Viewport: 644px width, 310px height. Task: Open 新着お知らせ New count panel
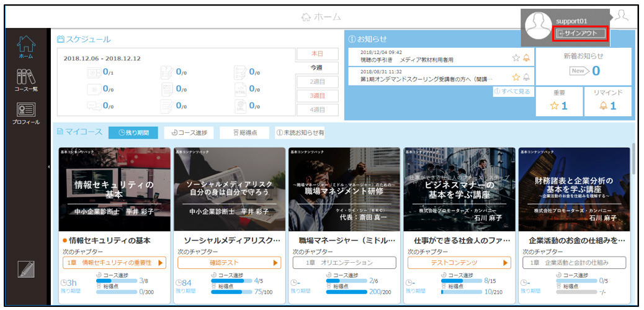coord(584,66)
